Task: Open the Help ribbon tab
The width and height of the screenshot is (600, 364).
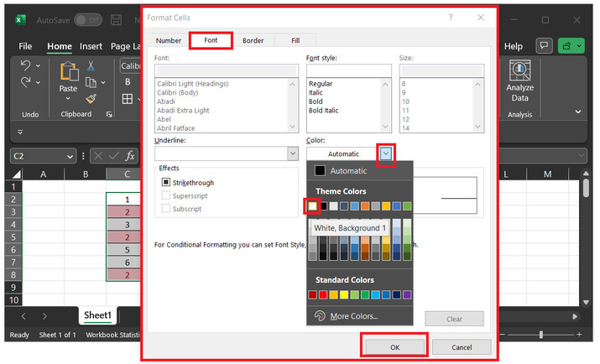Action: pos(513,46)
